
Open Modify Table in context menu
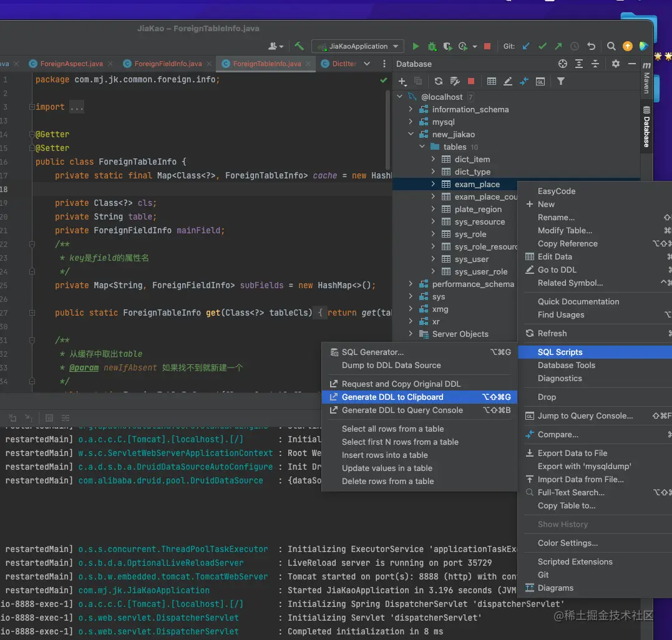click(595, 230)
